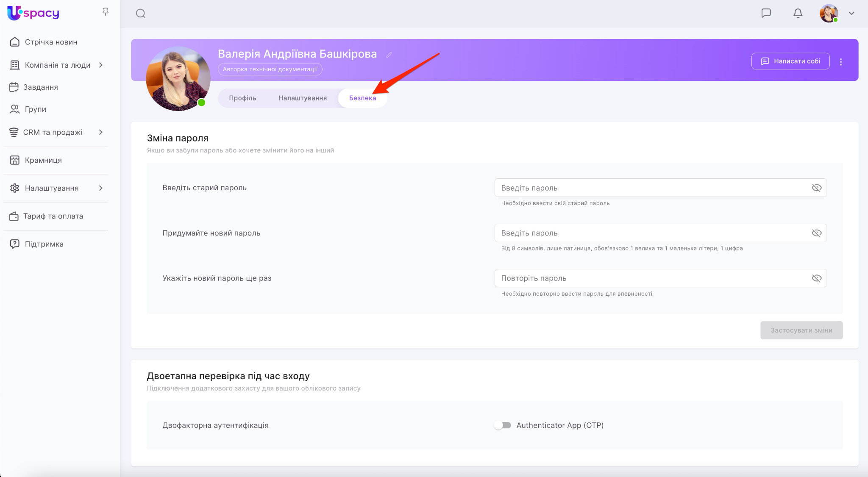The image size is (868, 477).
Task: Switch to the Профіль tab
Action: 242,98
